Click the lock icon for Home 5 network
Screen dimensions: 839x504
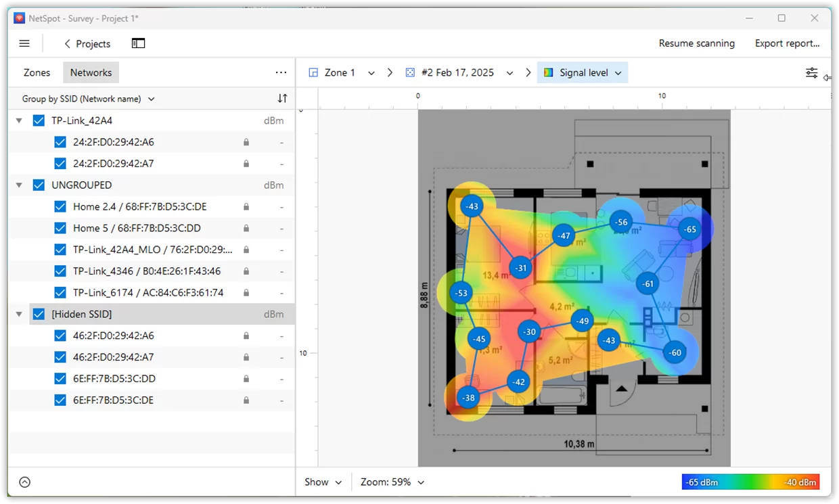(246, 228)
